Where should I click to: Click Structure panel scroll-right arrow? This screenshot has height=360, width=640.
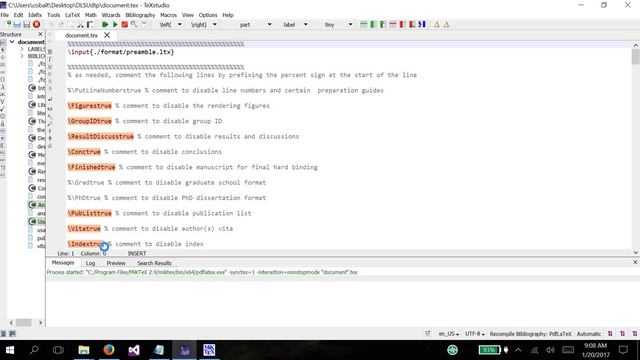(40, 322)
